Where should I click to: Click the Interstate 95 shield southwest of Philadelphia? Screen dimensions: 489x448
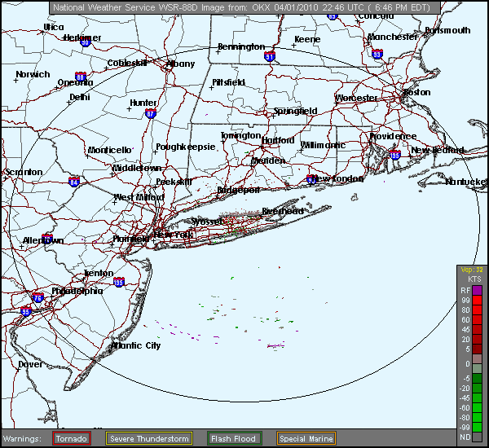pos(26,311)
